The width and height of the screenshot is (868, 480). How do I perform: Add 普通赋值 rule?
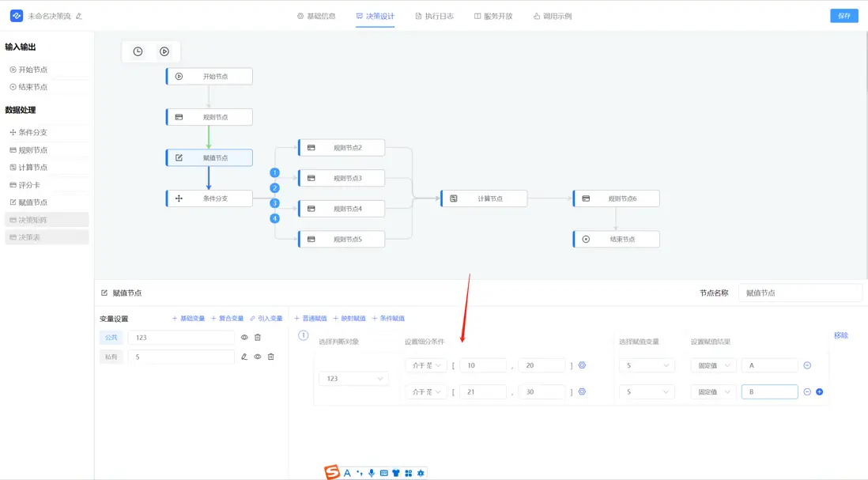[311, 319]
